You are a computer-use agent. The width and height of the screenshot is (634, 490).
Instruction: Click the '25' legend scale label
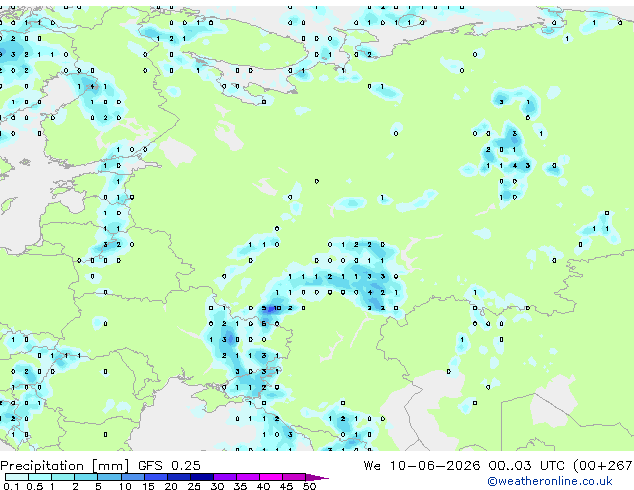pyautogui.click(x=194, y=486)
